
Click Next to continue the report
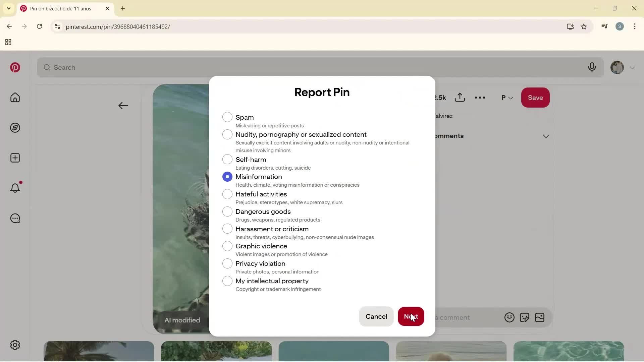(x=411, y=316)
